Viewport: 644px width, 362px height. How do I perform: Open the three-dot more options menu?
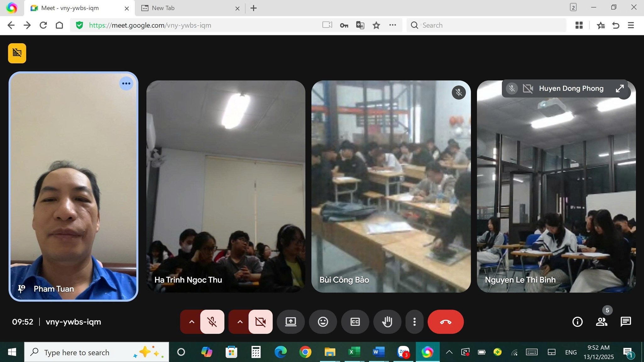[414, 322]
